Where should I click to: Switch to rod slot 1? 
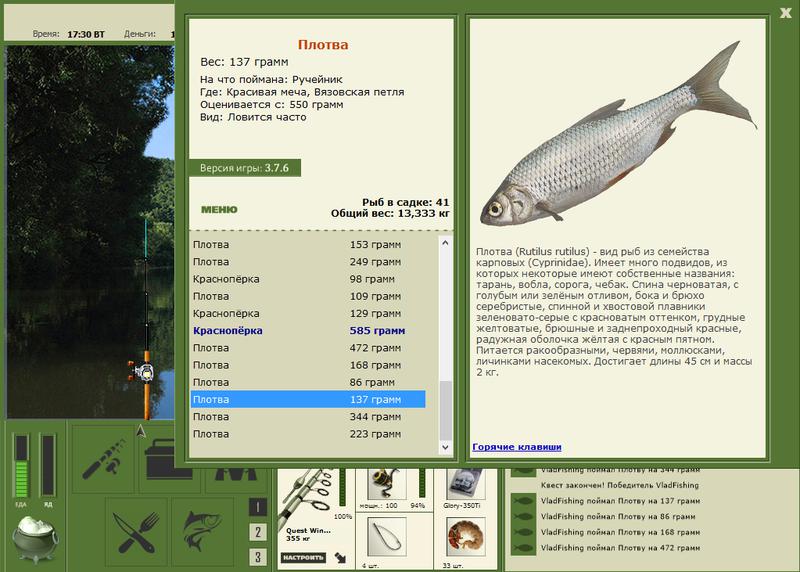coord(258,507)
